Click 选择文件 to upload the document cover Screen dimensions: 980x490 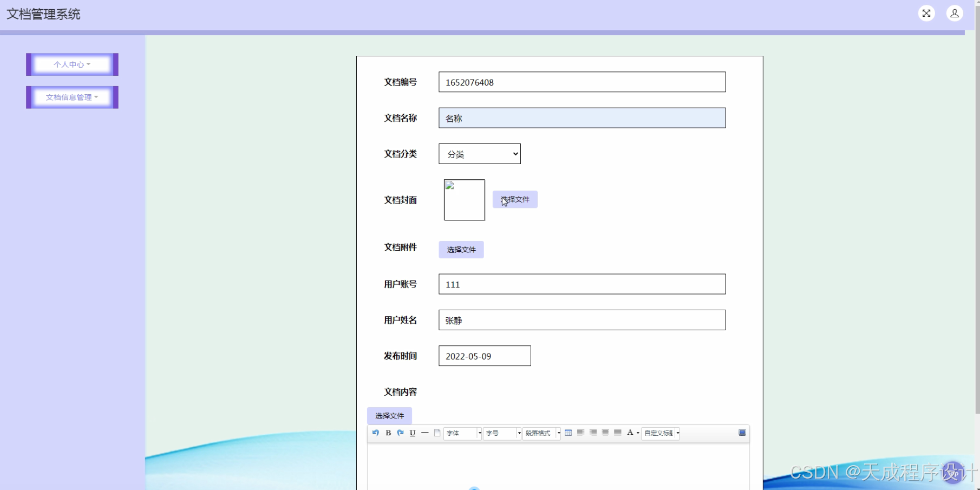pos(514,199)
